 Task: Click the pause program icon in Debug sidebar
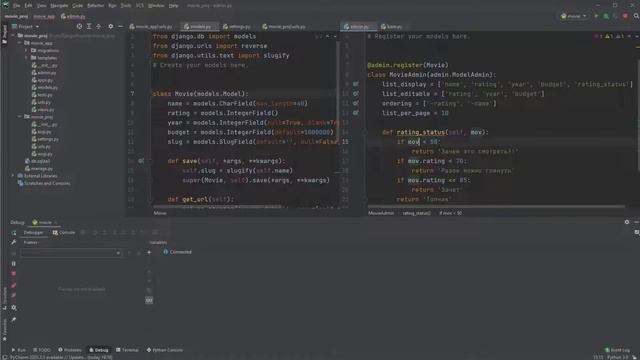[13, 264]
